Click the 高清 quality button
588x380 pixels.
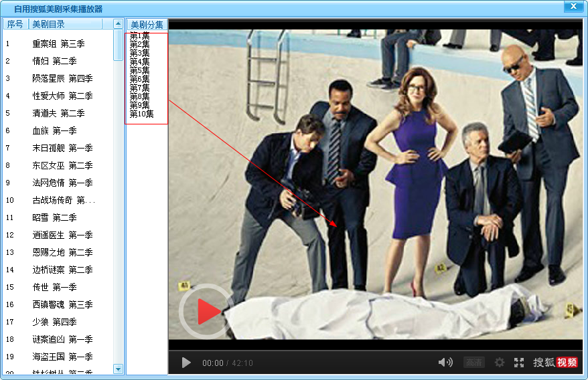coord(474,363)
